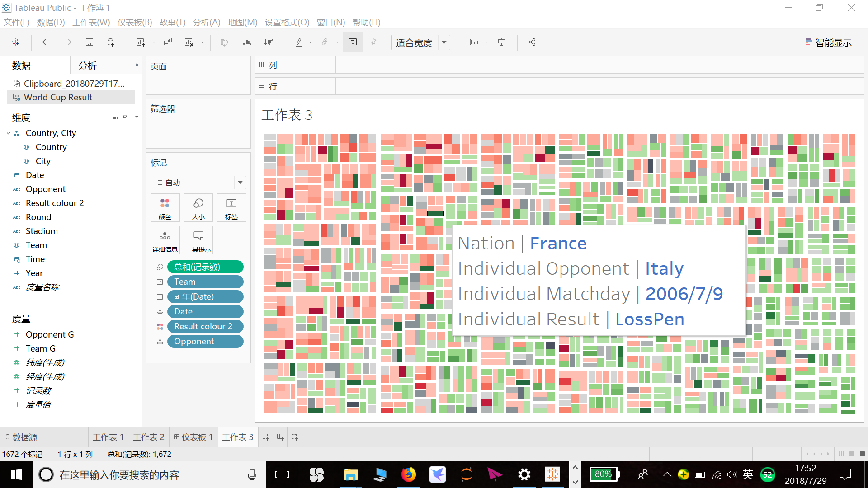
Task: Add a new data source from toolbar
Action: [x=111, y=42]
